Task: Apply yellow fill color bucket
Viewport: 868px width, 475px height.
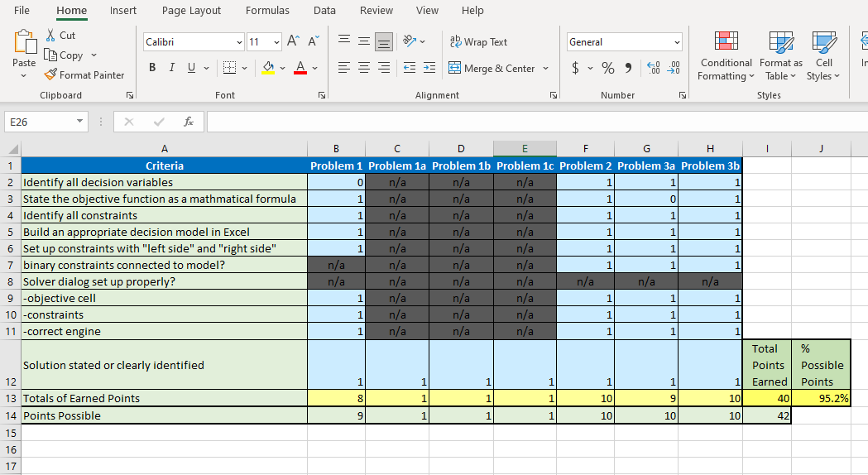Action: click(268, 68)
